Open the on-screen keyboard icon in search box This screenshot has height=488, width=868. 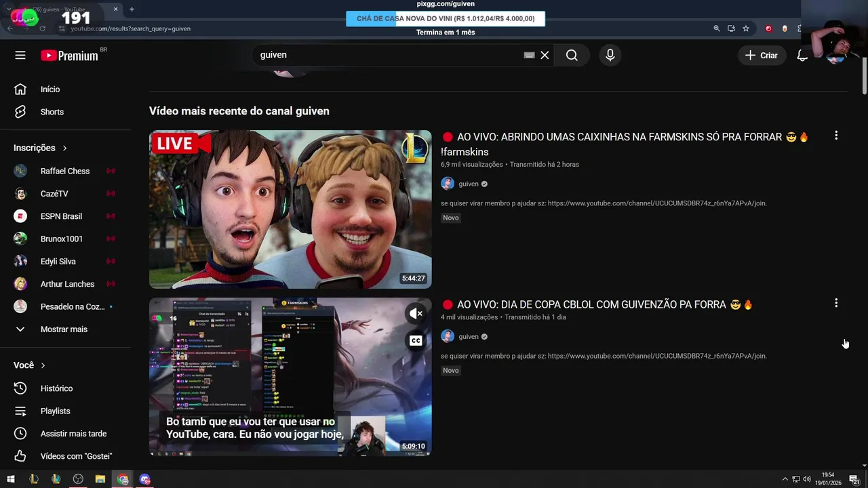pyautogui.click(x=529, y=56)
